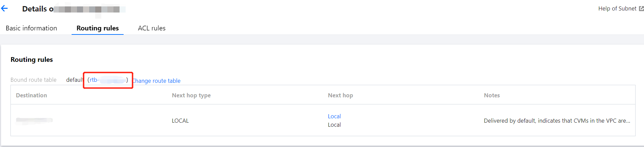Click the Next hop type column header
Viewport: 644px width, 147px height.
tap(191, 95)
